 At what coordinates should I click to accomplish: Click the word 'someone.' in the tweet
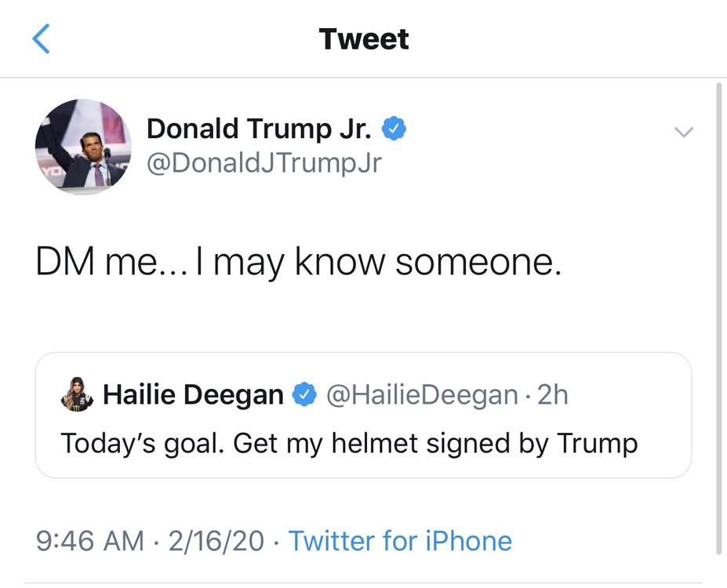(x=478, y=263)
